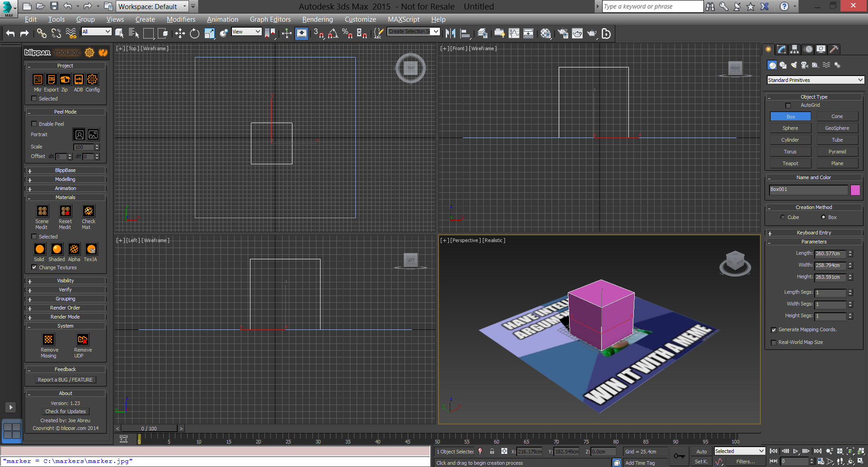Open the Scene Medit material icon

click(42, 211)
